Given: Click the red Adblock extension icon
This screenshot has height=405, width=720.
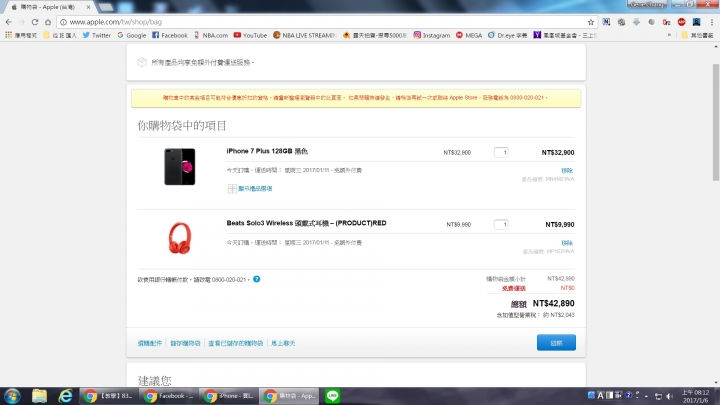Looking at the screenshot, I should click(681, 22).
